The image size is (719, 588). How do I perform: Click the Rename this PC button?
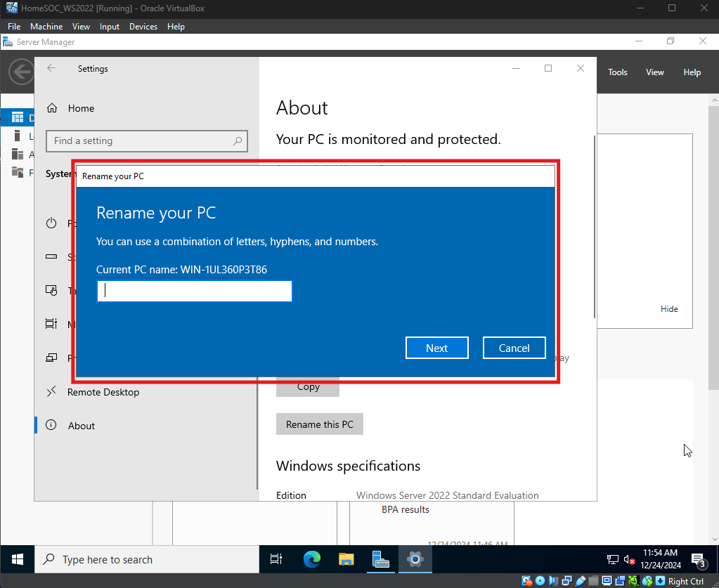(x=320, y=424)
